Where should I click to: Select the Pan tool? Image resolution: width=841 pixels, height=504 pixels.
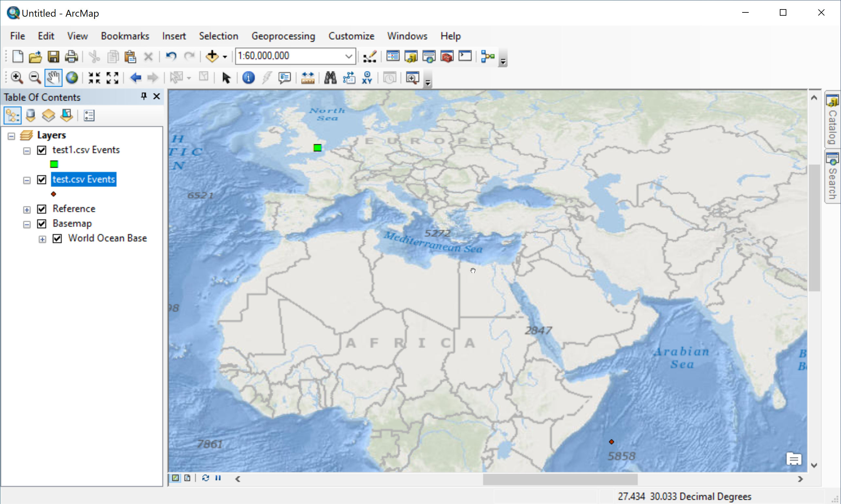[53, 78]
